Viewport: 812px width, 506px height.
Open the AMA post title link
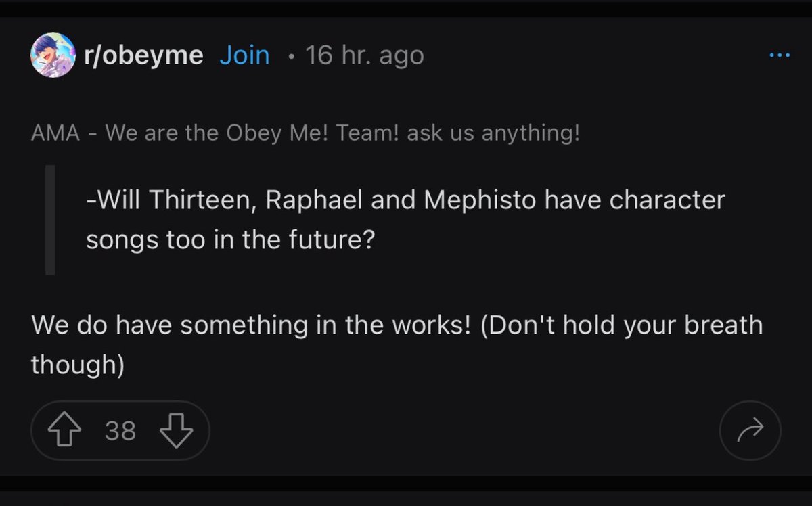(x=305, y=133)
